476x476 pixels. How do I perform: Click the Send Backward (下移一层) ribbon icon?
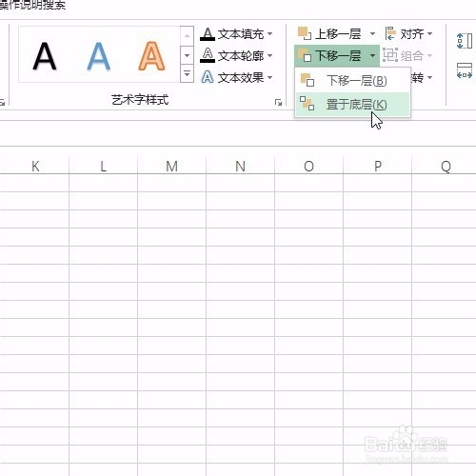pos(305,55)
